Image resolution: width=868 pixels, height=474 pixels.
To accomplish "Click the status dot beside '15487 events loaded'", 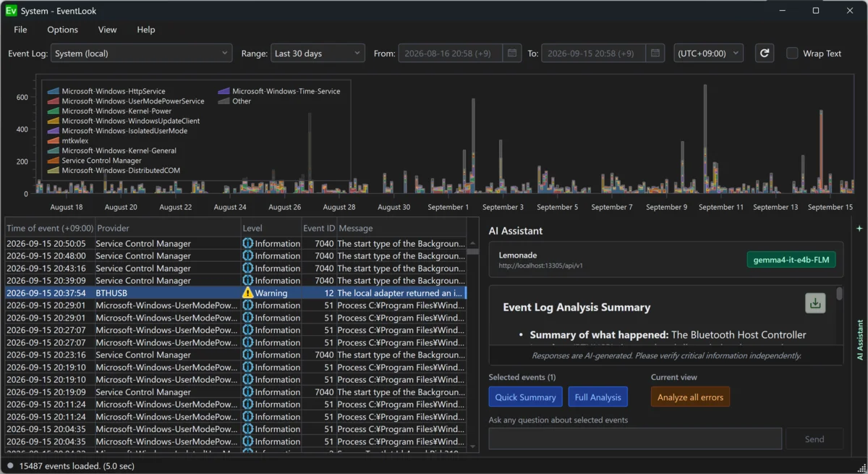I will pos(10,466).
